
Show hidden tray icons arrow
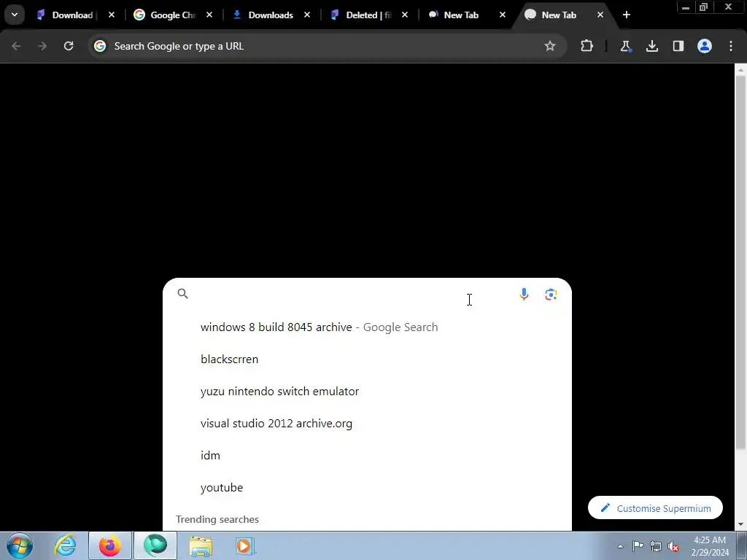tap(620, 546)
